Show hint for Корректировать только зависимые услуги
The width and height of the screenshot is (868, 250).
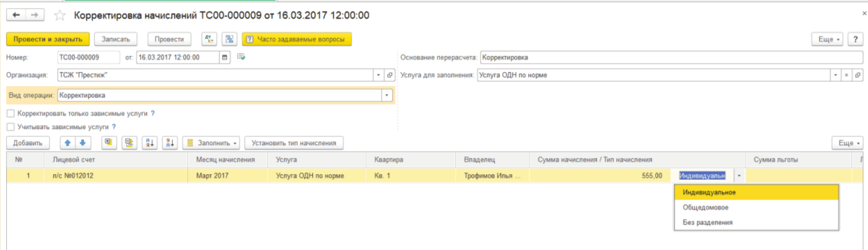[x=152, y=114]
